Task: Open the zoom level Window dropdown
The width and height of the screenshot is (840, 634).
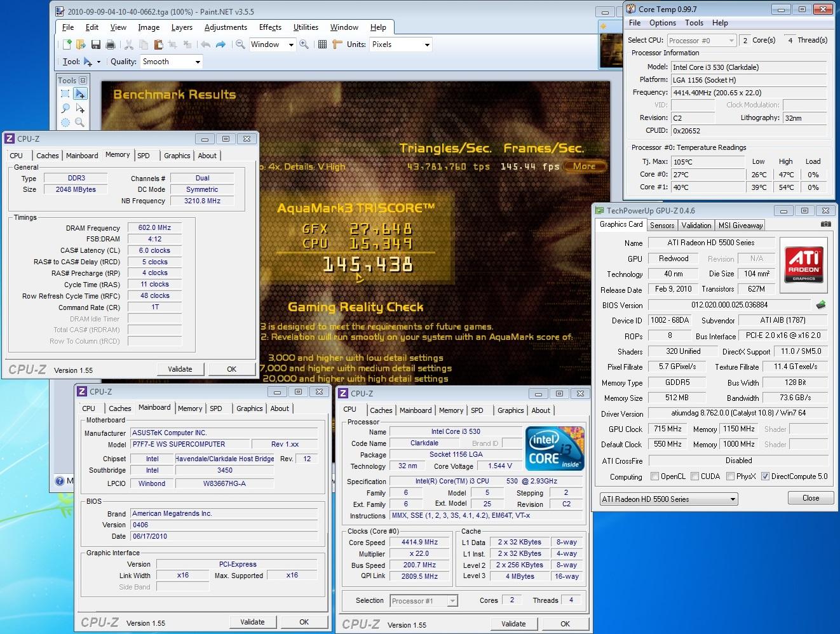Action: (291, 44)
